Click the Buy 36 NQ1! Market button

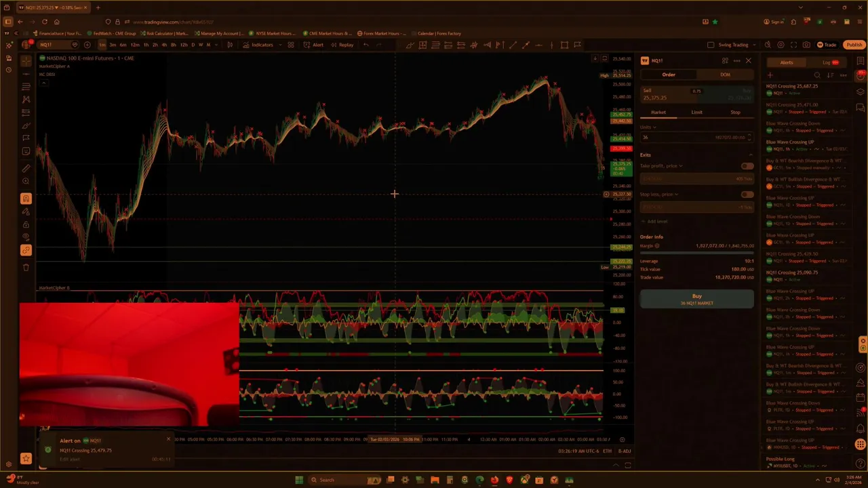click(696, 299)
